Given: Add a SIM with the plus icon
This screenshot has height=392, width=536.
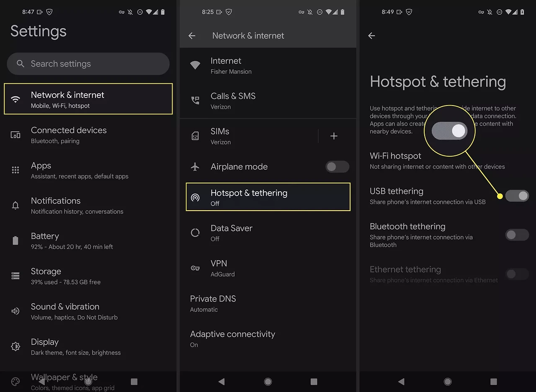Looking at the screenshot, I should [334, 136].
